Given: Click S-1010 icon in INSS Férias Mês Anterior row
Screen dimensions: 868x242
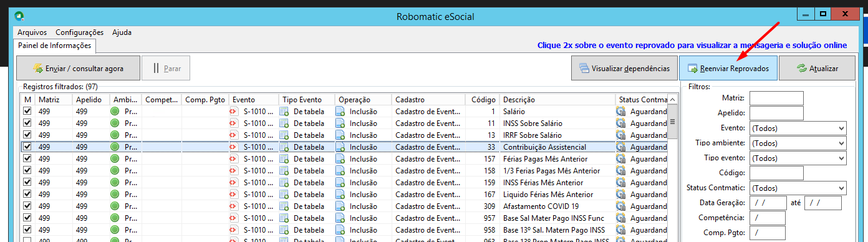Looking at the screenshot, I should [234, 182].
